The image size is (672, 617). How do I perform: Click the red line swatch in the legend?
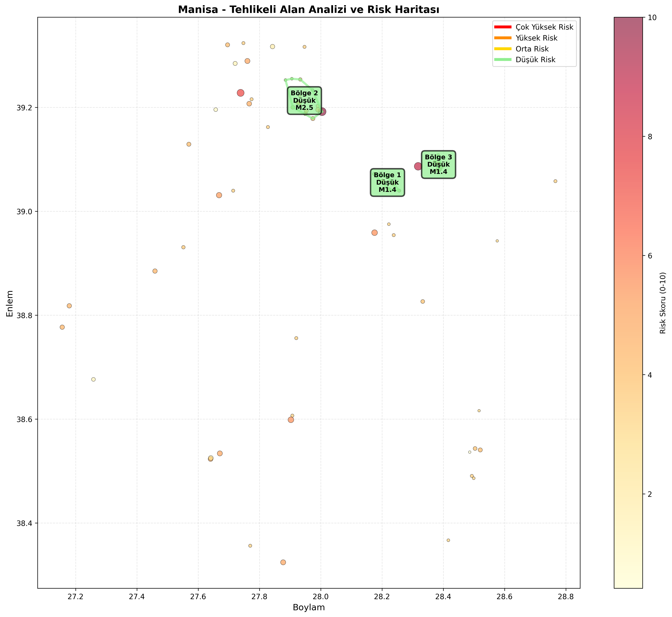tap(502, 27)
